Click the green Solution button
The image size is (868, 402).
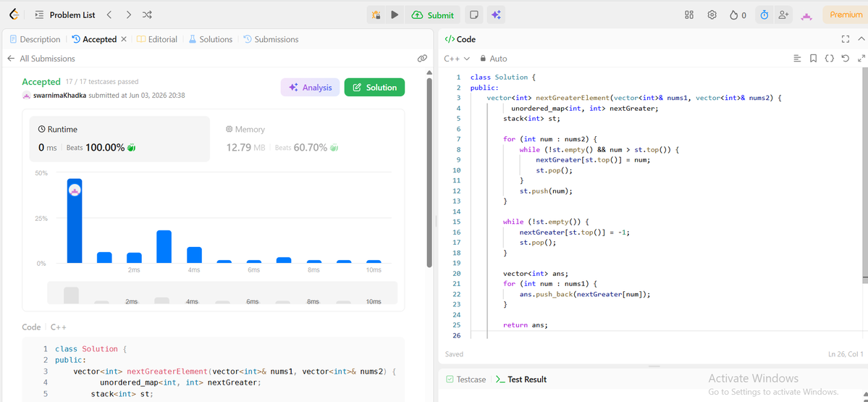pos(375,88)
